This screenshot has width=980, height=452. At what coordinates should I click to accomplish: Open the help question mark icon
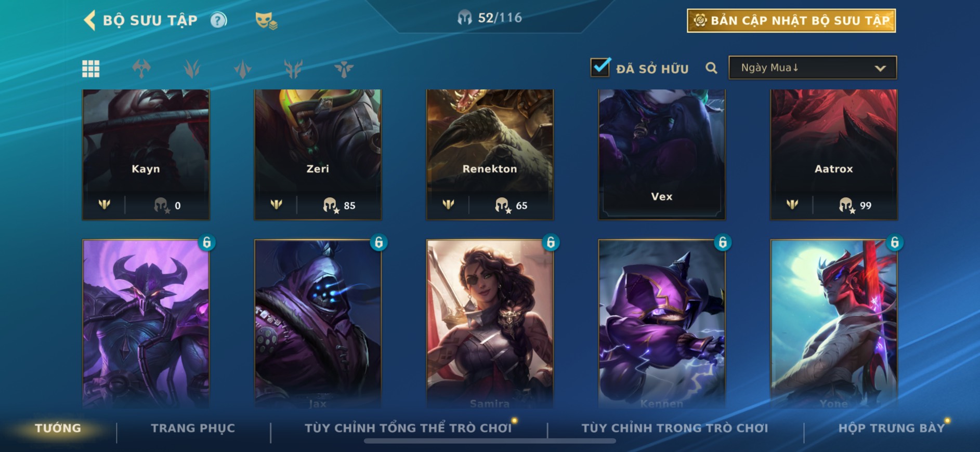[x=218, y=20]
